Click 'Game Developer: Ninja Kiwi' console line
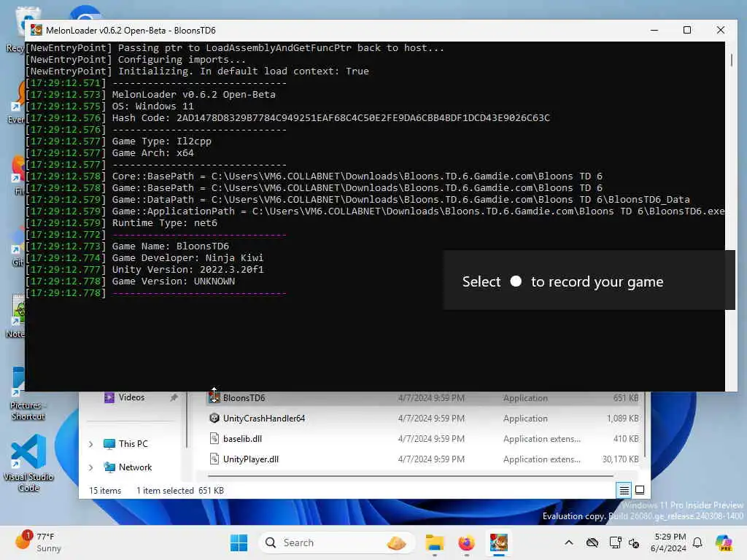Viewport: 747px width, 560px height. pos(187,257)
